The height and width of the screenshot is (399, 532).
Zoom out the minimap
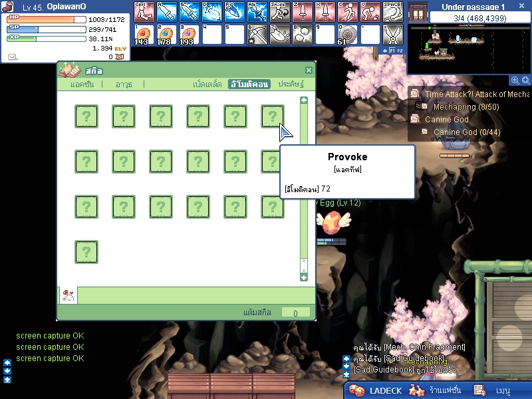[525, 80]
